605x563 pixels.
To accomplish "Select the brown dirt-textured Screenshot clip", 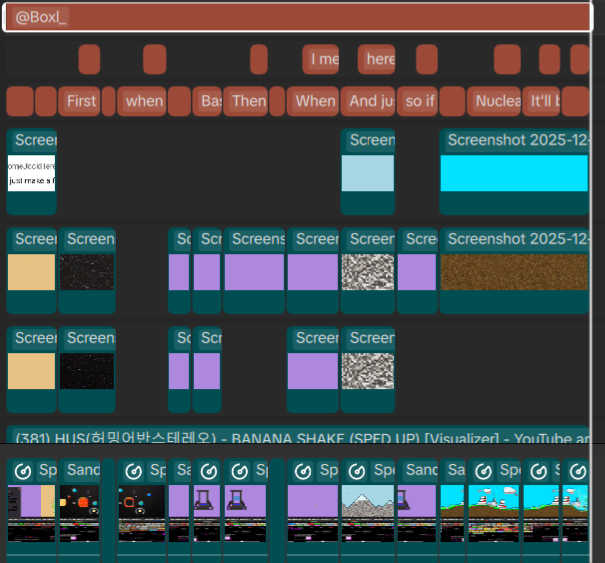I will pos(514,271).
